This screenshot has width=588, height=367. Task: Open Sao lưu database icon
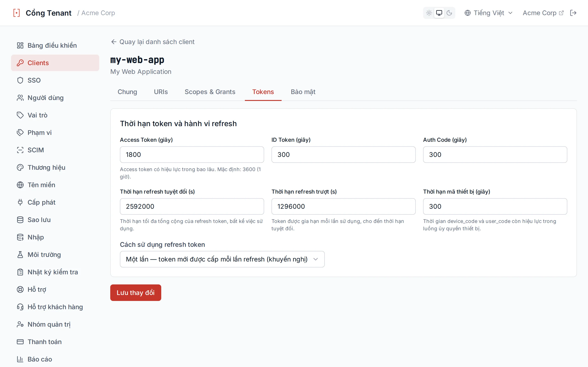pos(20,220)
